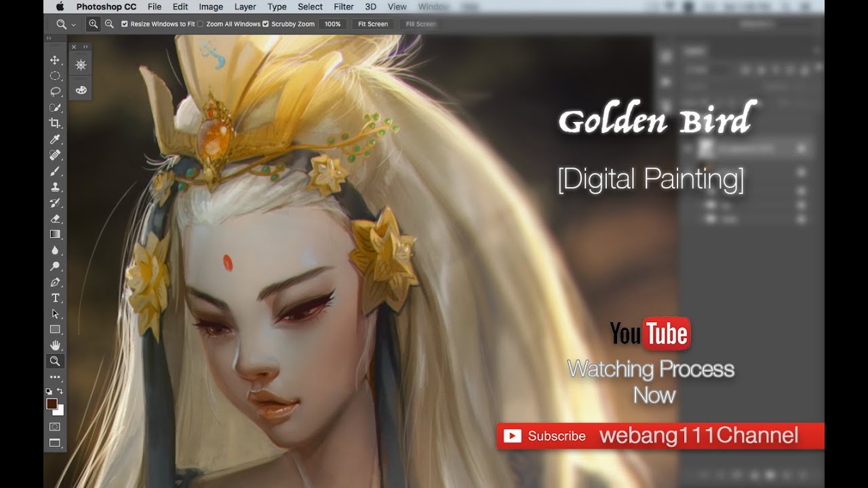Change the screen mode
The width and height of the screenshot is (868, 488).
(x=55, y=443)
